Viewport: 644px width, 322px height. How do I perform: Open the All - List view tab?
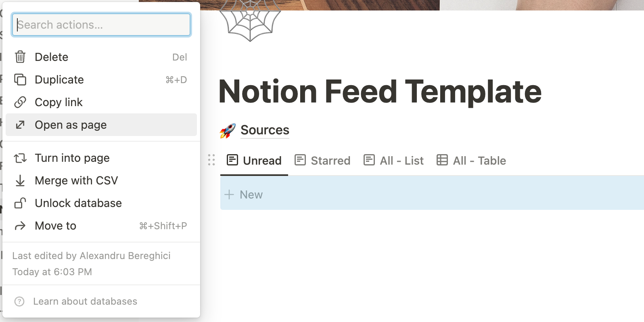click(393, 161)
